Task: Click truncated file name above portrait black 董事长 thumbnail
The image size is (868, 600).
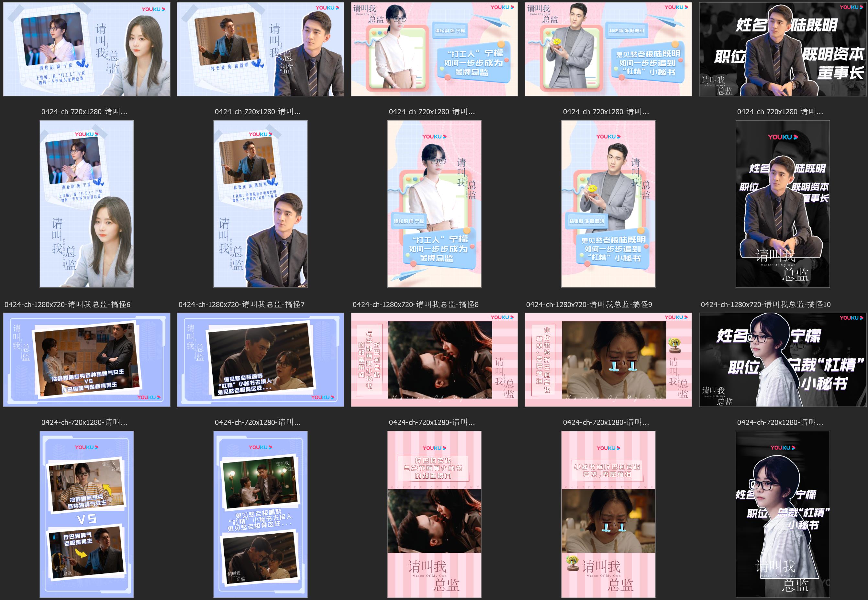Action: pos(780,112)
